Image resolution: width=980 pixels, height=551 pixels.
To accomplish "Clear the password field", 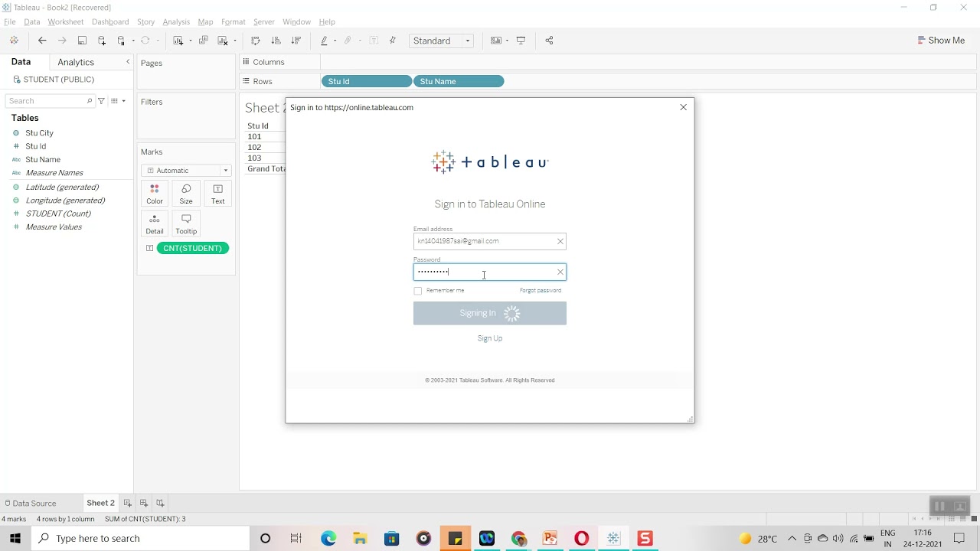I will pyautogui.click(x=560, y=272).
